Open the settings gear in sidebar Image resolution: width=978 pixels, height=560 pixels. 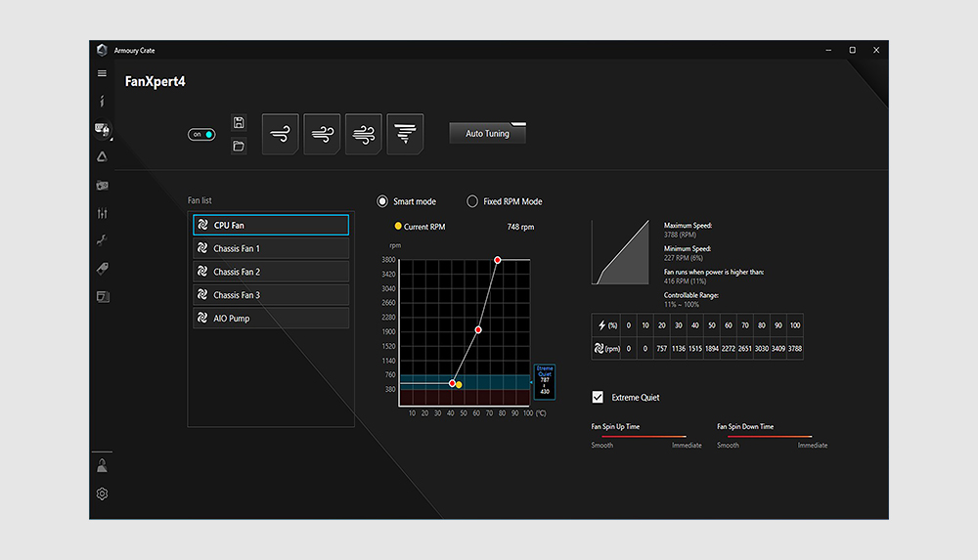click(103, 494)
